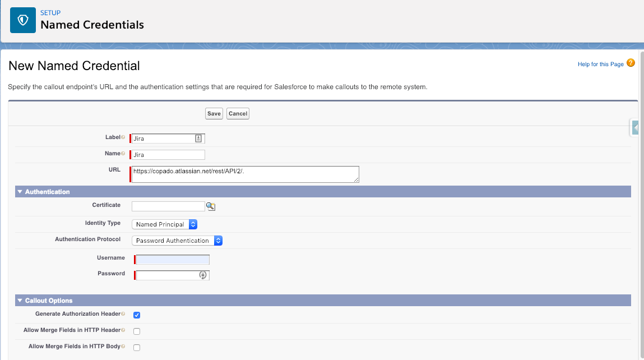Image resolution: width=644 pixels, height=360 pixels.
Task: Enable Allow Merge Fields in HTTP Header
Action: [137, 331]
